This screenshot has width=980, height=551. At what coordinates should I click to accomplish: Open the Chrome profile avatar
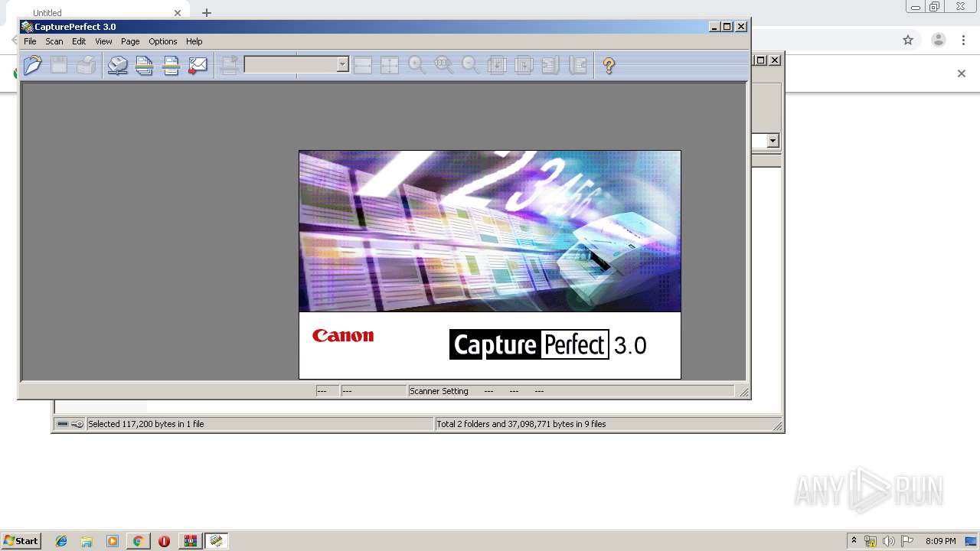[x=939, y=40]
